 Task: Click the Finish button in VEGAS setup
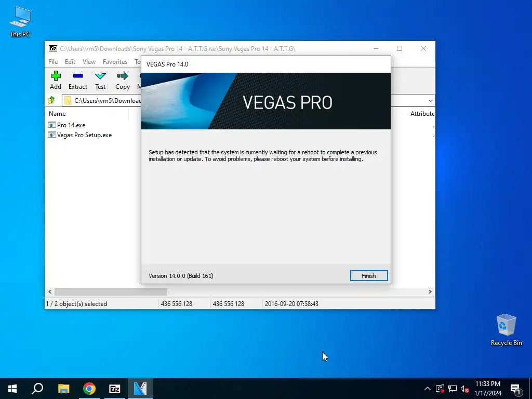[369, 276]
